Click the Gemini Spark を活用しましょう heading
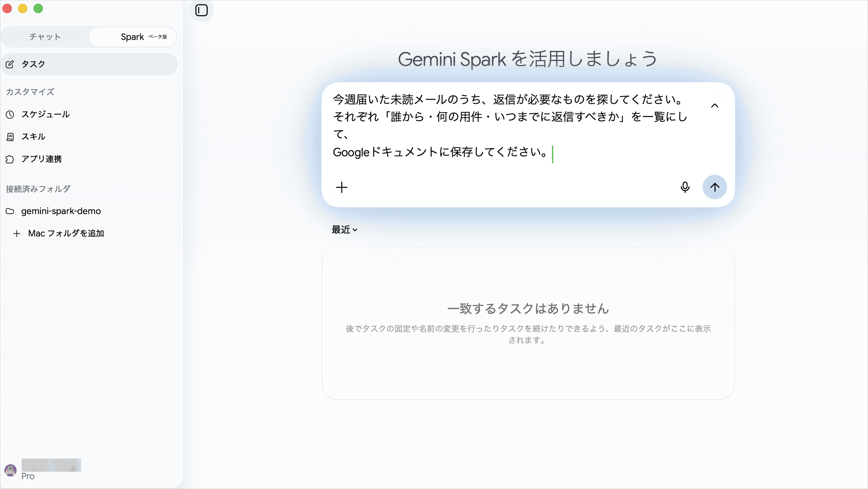 (528, 59)
